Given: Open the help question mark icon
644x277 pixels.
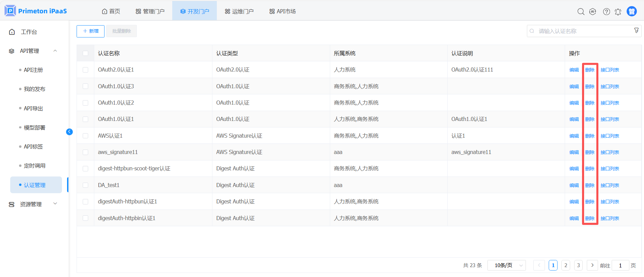Looking at the screenshot, I should [606, 12].
